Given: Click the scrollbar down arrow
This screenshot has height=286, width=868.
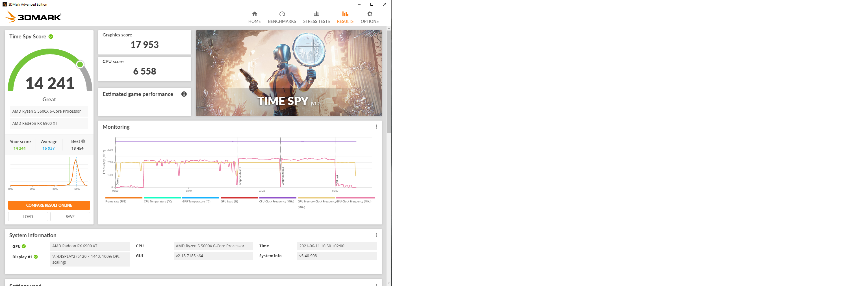Looking at the screenshot, I should point(389,283).
